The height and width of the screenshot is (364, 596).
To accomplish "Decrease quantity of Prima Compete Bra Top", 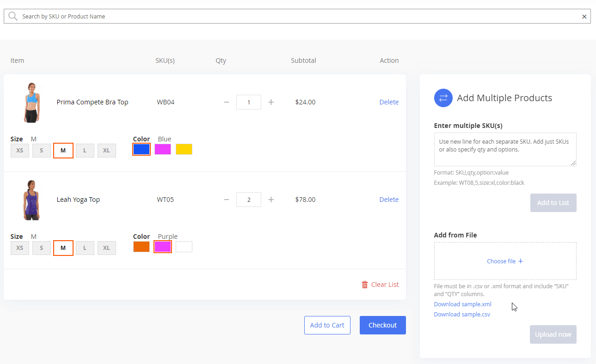I will pyautogui.click(x=227, y=102).
